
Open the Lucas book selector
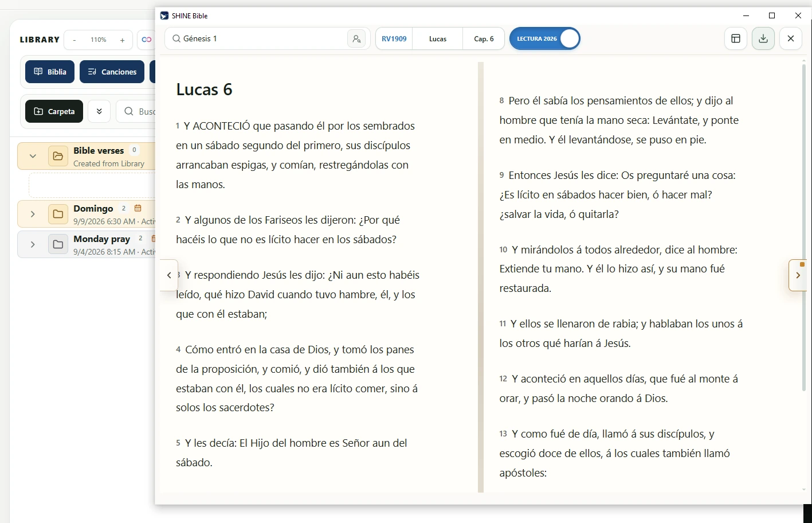point(438,39)
